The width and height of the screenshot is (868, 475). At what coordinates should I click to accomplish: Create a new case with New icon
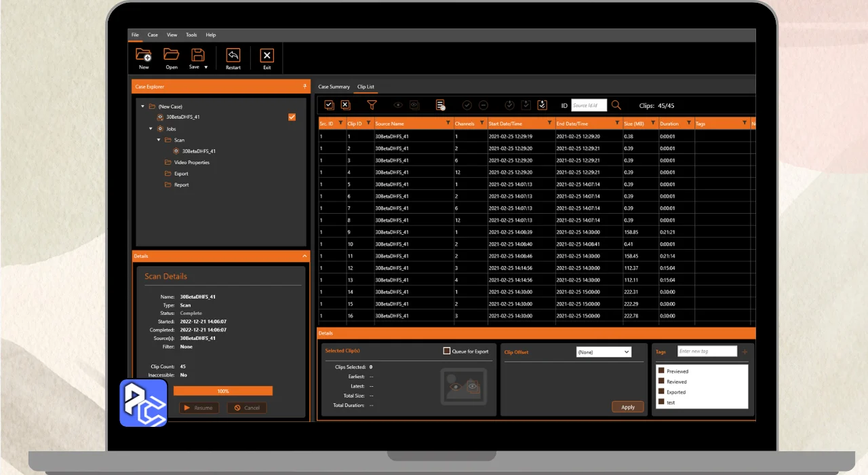click(x=144, y=55)
